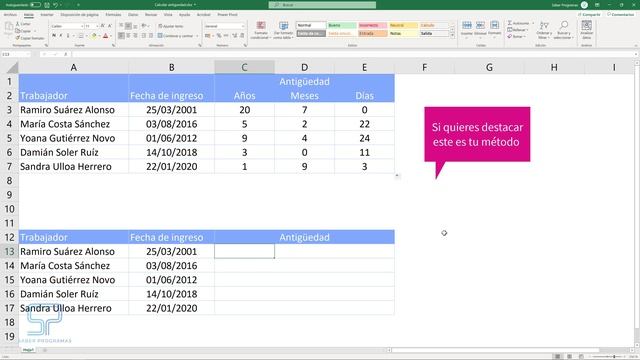Open the font size dropdown

coord(97,26)
